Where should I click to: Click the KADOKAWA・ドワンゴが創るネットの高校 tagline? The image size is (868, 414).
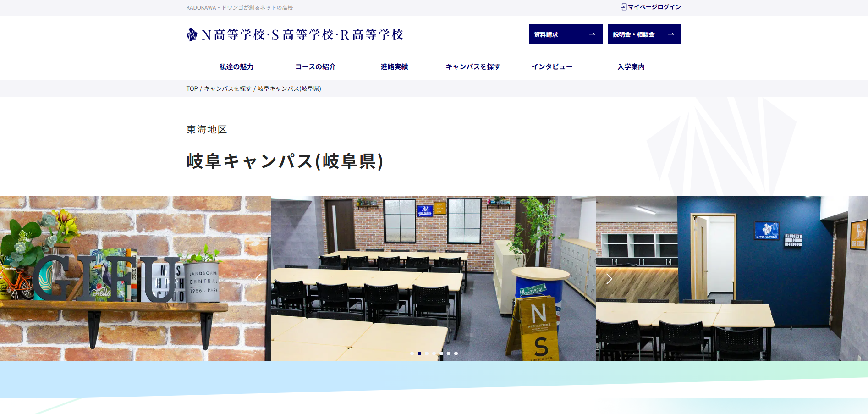(x=240, y=8)
